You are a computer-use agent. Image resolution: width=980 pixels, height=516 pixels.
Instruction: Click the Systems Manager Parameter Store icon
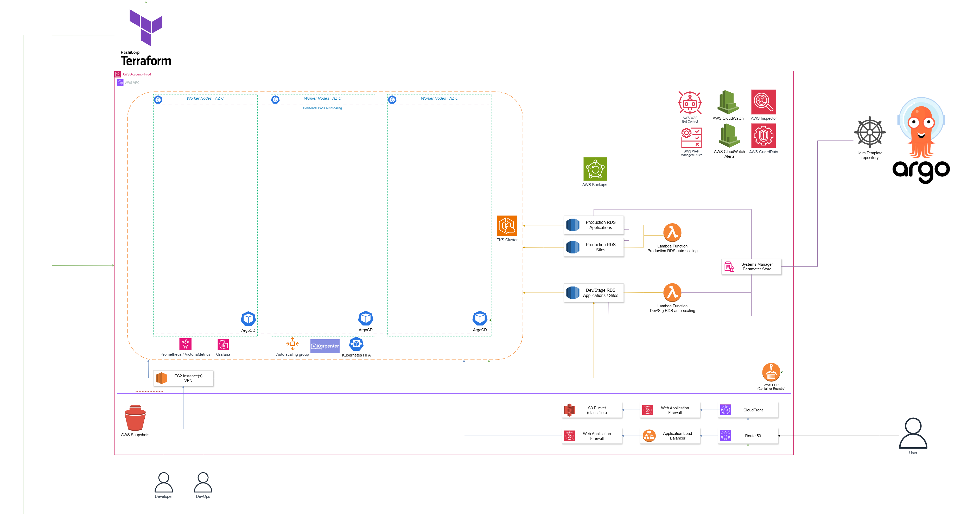[729, 266]
